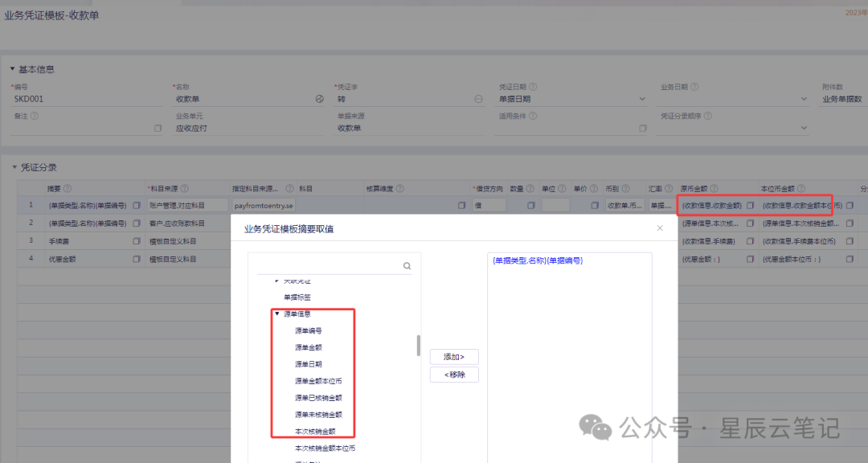Viewport: 868px width, 463px height.
Task: Click the 附件数 field showing 业务单据数
Action: (x=842, y=99)
